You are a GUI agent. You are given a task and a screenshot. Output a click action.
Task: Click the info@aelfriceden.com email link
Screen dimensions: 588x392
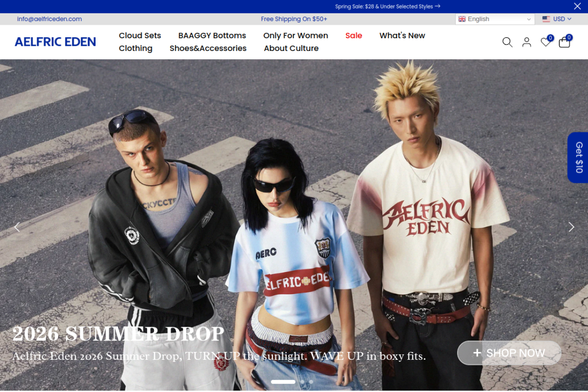coord(49,19)
